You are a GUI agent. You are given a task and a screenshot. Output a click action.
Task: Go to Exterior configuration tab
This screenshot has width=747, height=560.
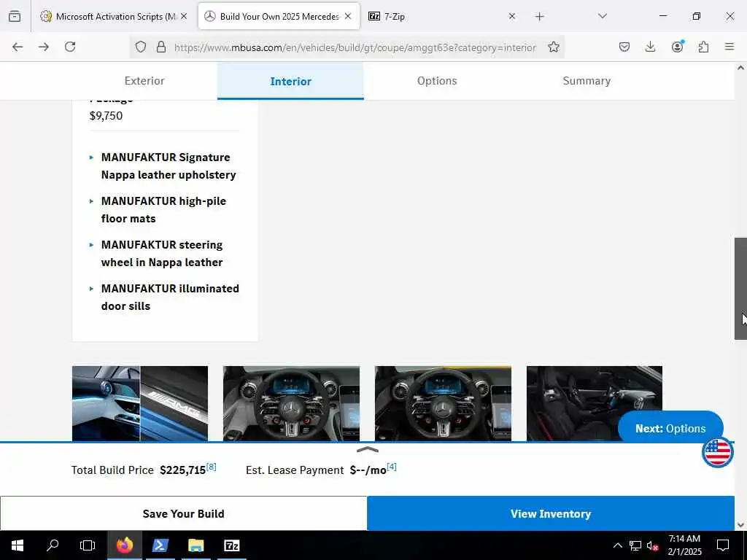pyautogui.click(x=144, y=81)
